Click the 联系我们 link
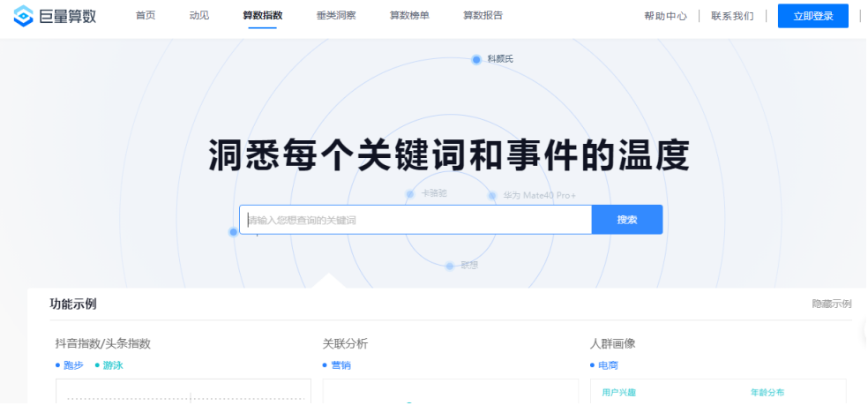 click(732, 16)
